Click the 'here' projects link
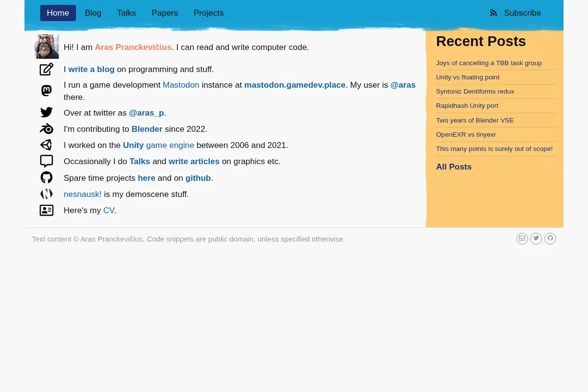Image resolution: width=588 pixels, height=392 pixels. pyautogui.click(x=147, y=178)
